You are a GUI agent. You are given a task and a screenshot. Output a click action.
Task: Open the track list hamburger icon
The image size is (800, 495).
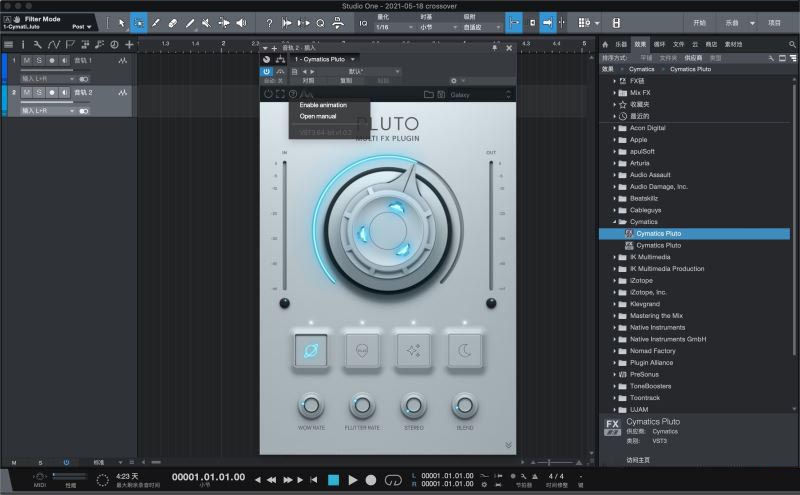coord(8,45)
